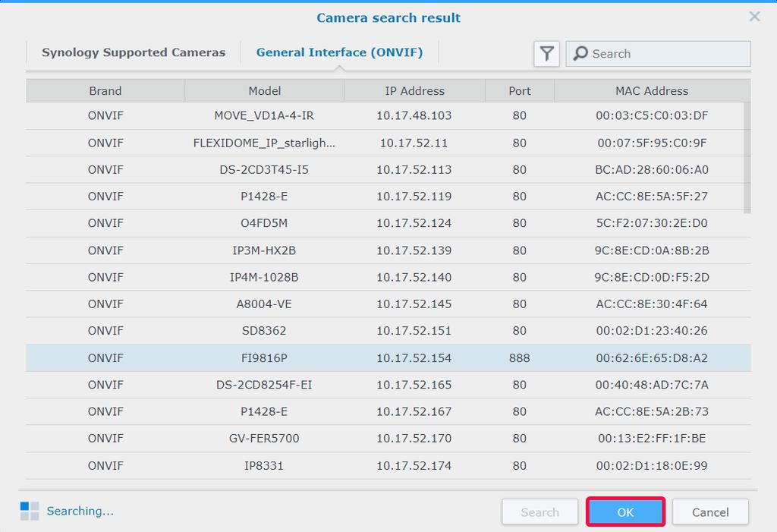Click IP address 10.17.52.174
777x532 pixels.
tap(414, 466)
